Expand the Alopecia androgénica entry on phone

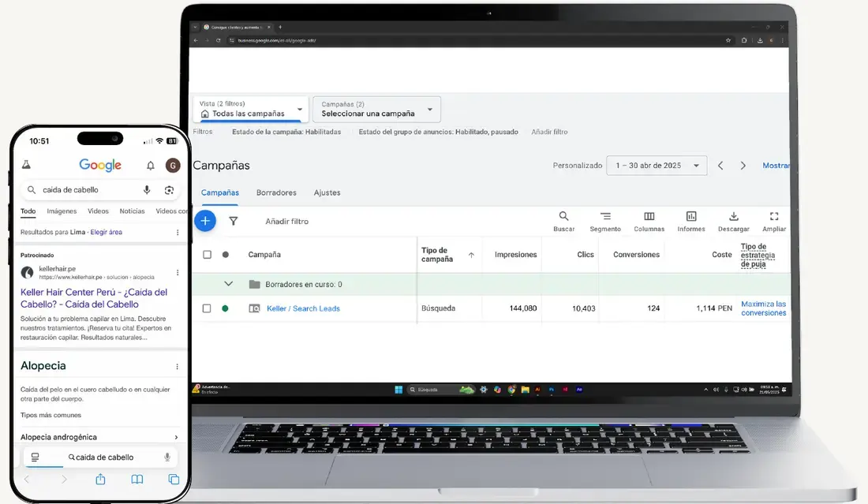click(99, 437)
